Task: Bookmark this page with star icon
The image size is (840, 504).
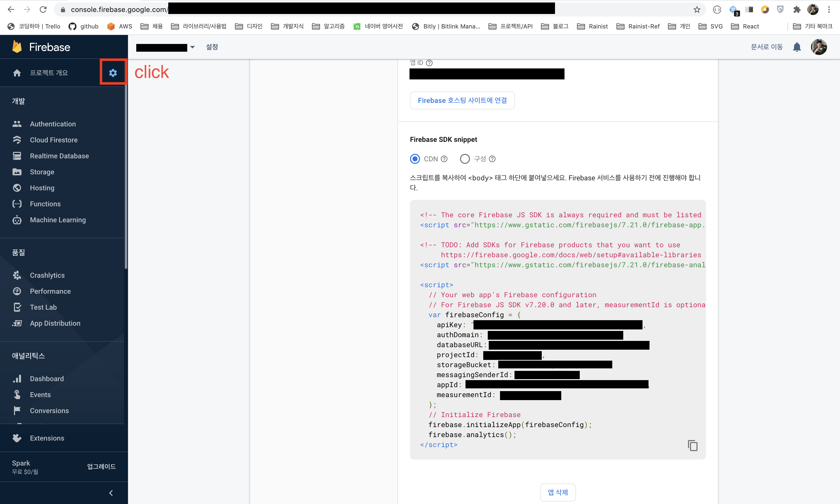Action: [x=697, y=9]
